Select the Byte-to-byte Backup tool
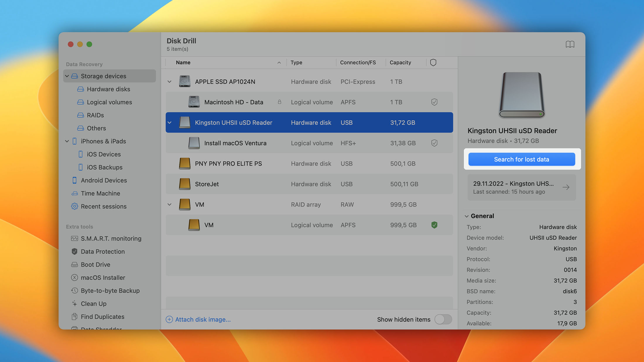Image resolution: width=644 pixels, height=362 pixels. pos(110,290)
